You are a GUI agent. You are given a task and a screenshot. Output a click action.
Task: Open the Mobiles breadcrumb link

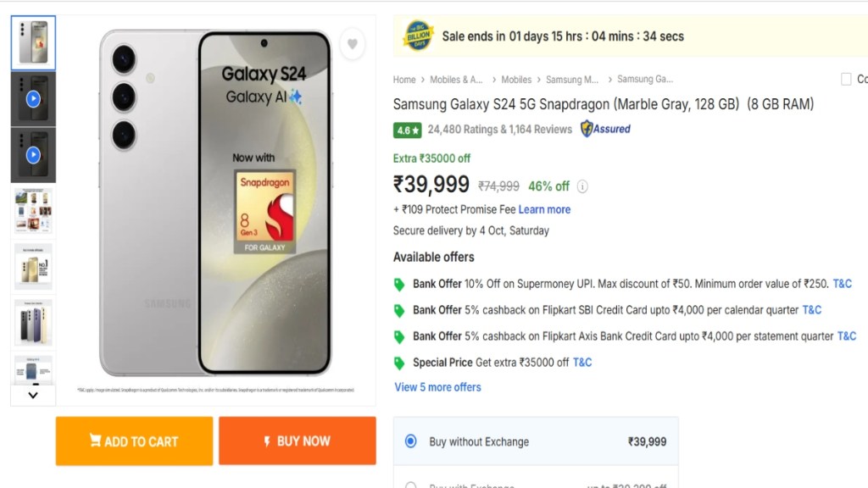(516, 80)
